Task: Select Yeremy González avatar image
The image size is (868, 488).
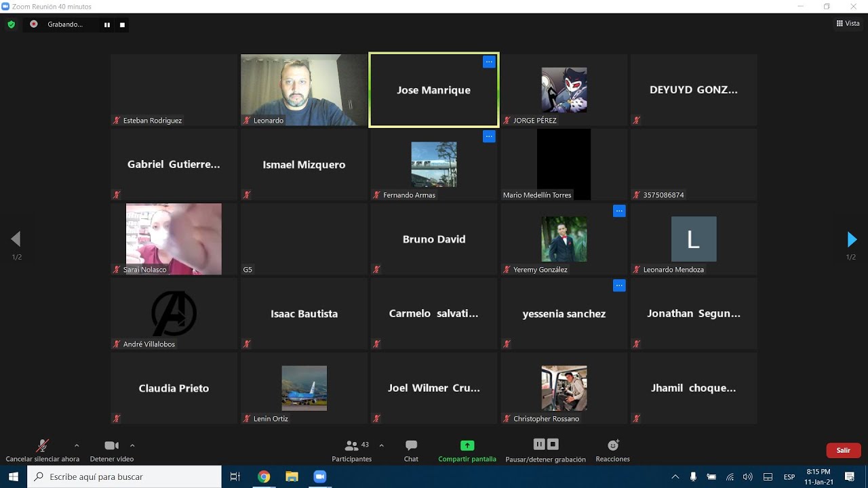Action: [x=564, y=239]
